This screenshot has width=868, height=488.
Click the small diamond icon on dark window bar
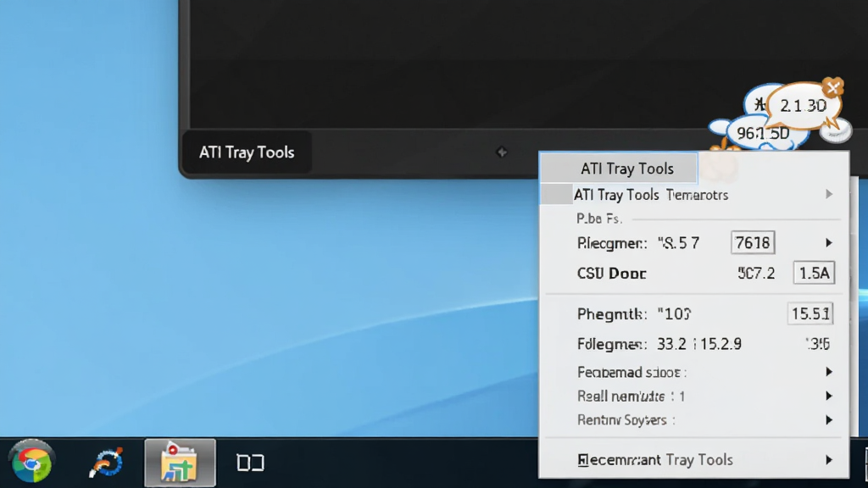[x=502, y=152]
